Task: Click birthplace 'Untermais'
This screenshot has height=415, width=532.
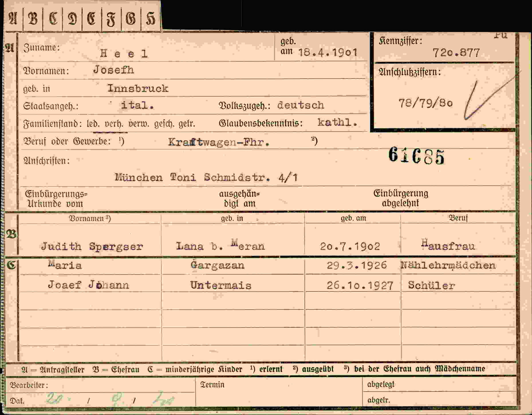Action: [x=221, y=285]
